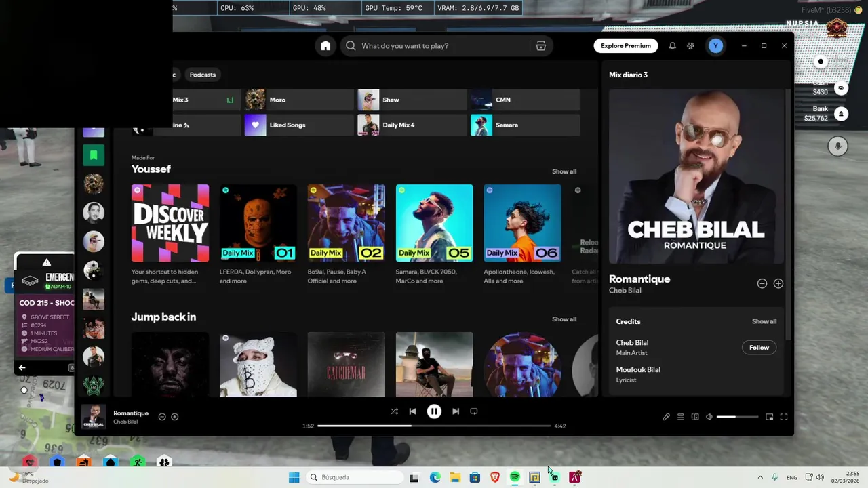The width and height of the screenshot is (868, 488).
Task: Enter full screen player
Action: (784, 417)
